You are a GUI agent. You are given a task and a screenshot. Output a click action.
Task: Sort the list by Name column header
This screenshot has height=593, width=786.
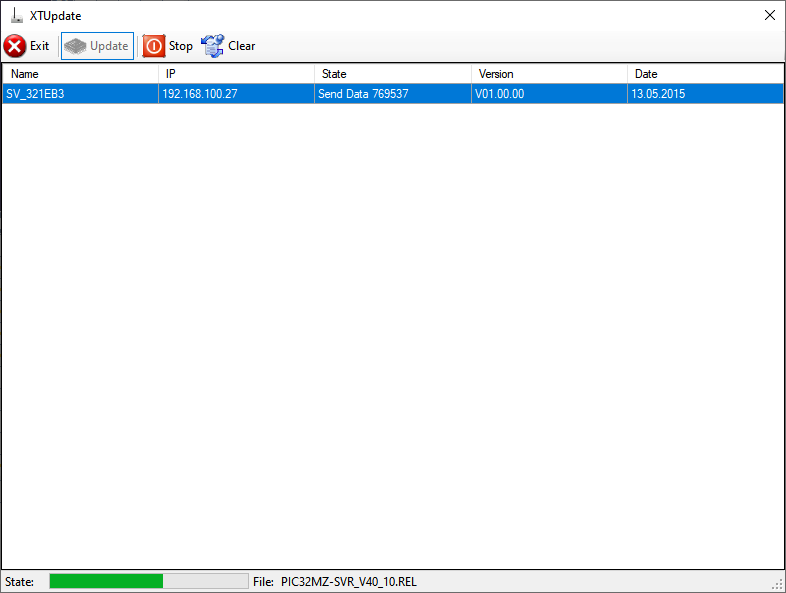pos(80,74)
